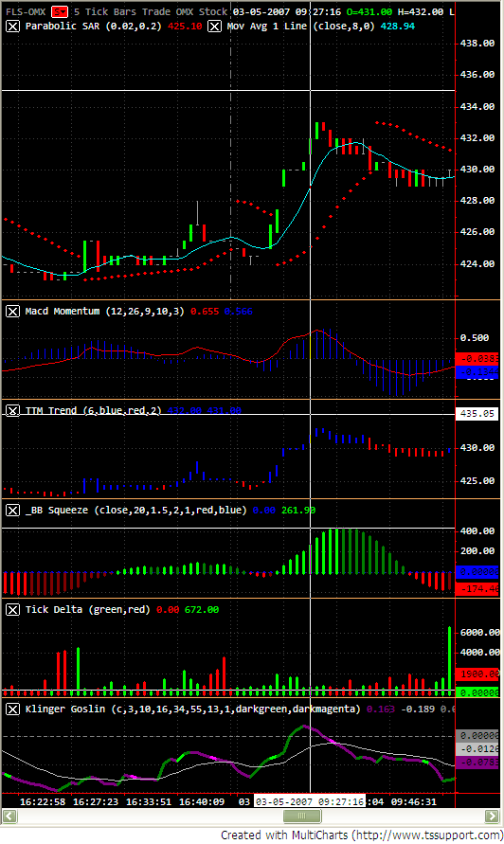Click the http://www.tssupport.com link text

click(x=425, y=835)
